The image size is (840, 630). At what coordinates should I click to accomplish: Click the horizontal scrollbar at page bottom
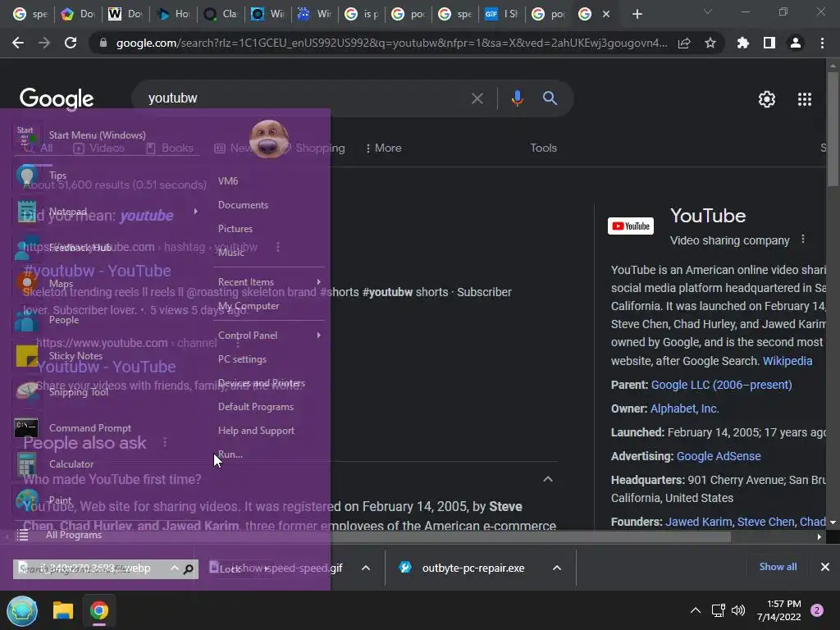click(371, 536)
